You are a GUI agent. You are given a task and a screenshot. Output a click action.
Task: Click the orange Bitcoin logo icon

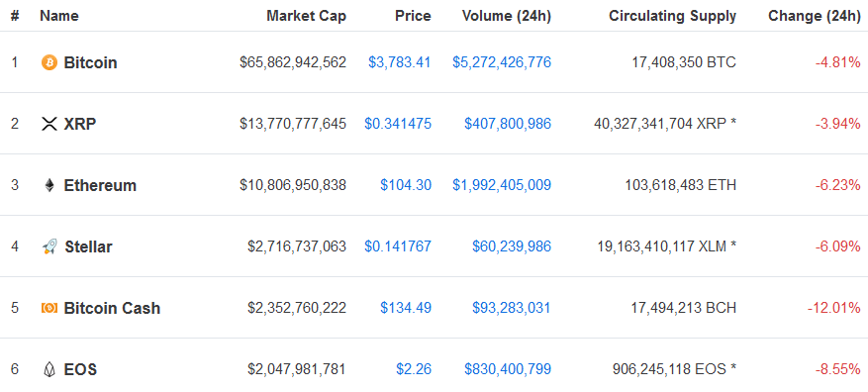click(49, 62)
